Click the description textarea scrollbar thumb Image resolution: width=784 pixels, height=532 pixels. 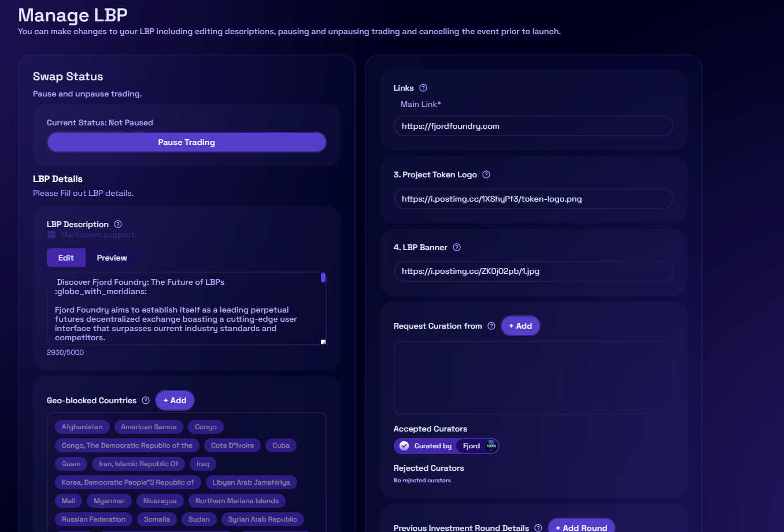tap(323, 278)
